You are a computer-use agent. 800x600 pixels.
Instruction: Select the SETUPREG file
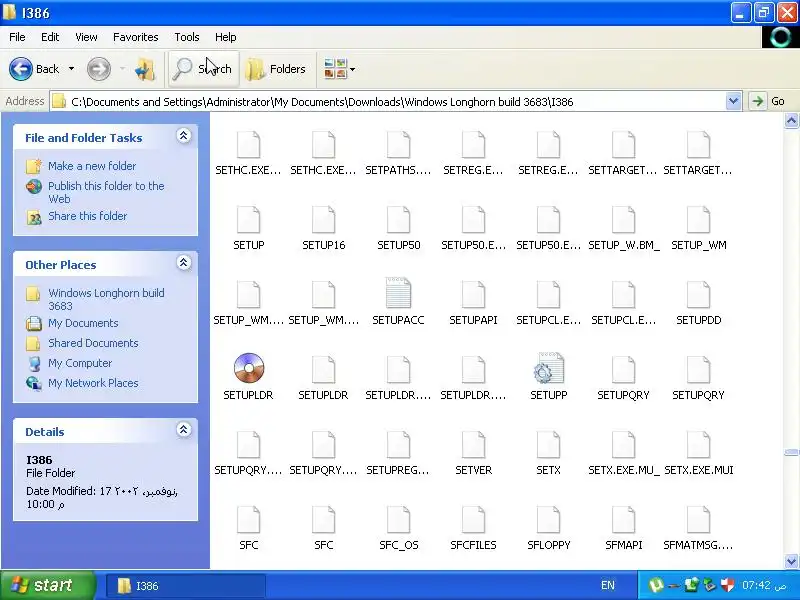398,451
